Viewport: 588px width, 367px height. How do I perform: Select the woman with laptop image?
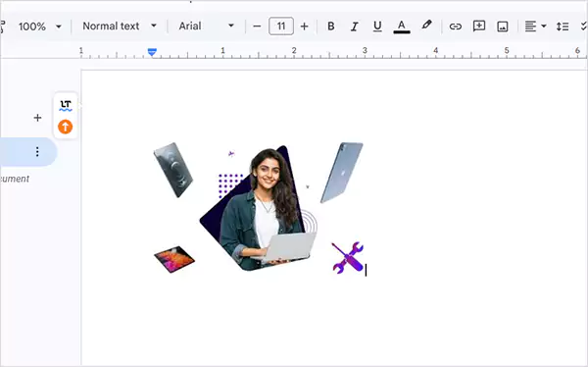coord(259,208)
